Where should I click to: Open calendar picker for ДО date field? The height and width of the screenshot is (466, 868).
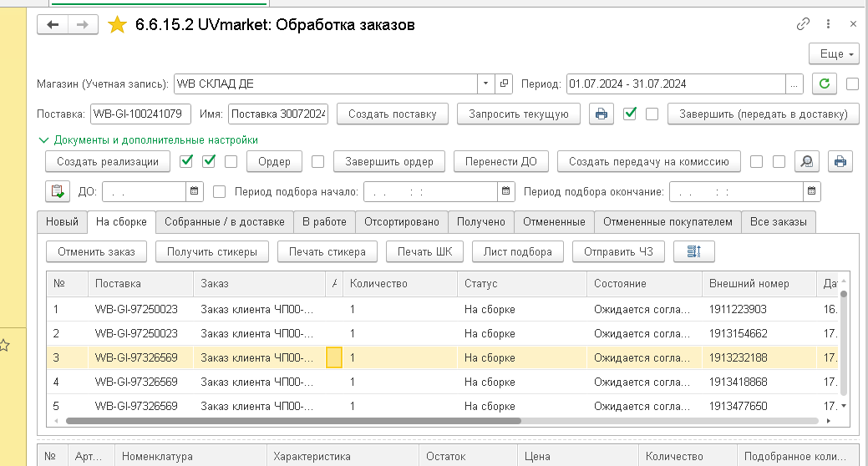pyautogui.click(x=195, y=191)
